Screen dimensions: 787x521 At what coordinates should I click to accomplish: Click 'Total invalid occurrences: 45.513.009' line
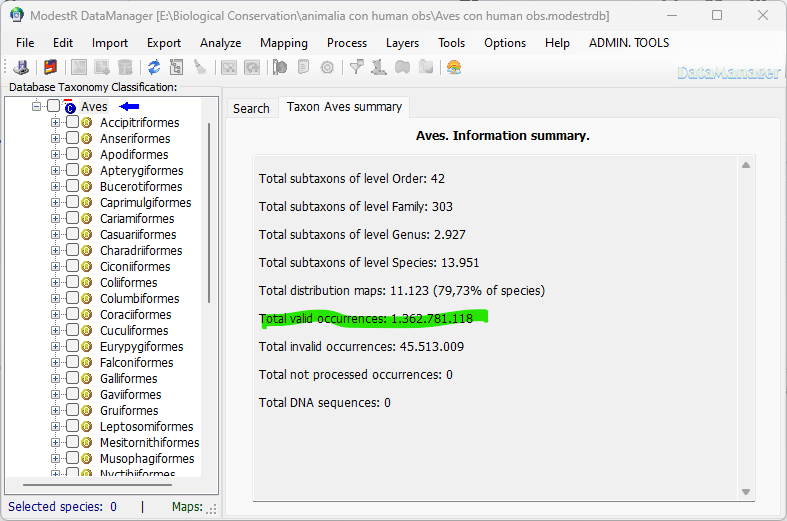(361, 347)
